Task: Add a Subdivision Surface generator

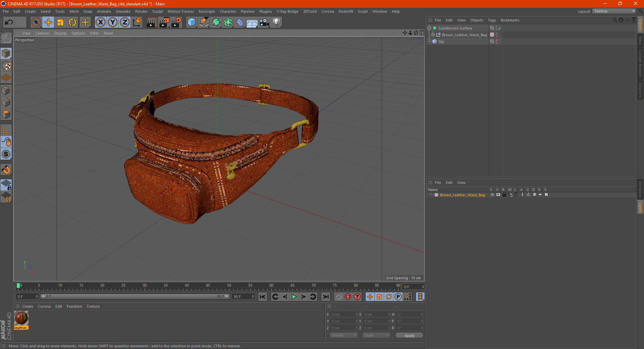Action: 216,22
